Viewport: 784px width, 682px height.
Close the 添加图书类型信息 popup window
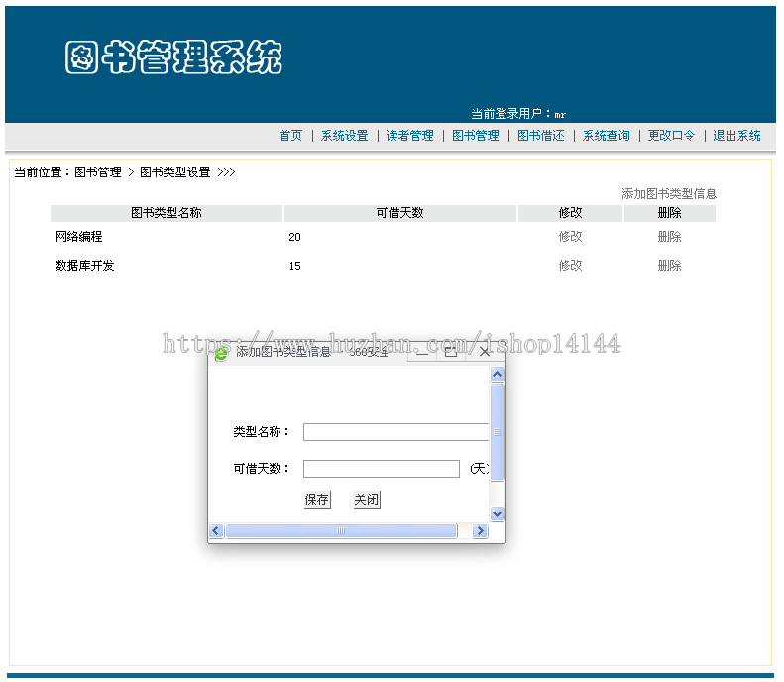485,352
